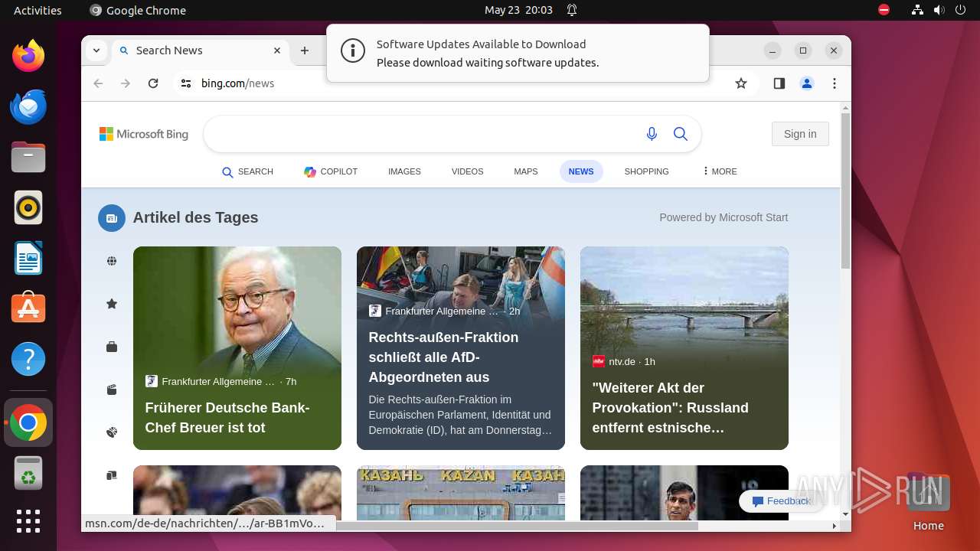Open a new Chrome tab
The image size is (980, 551).
coord(305,51)
